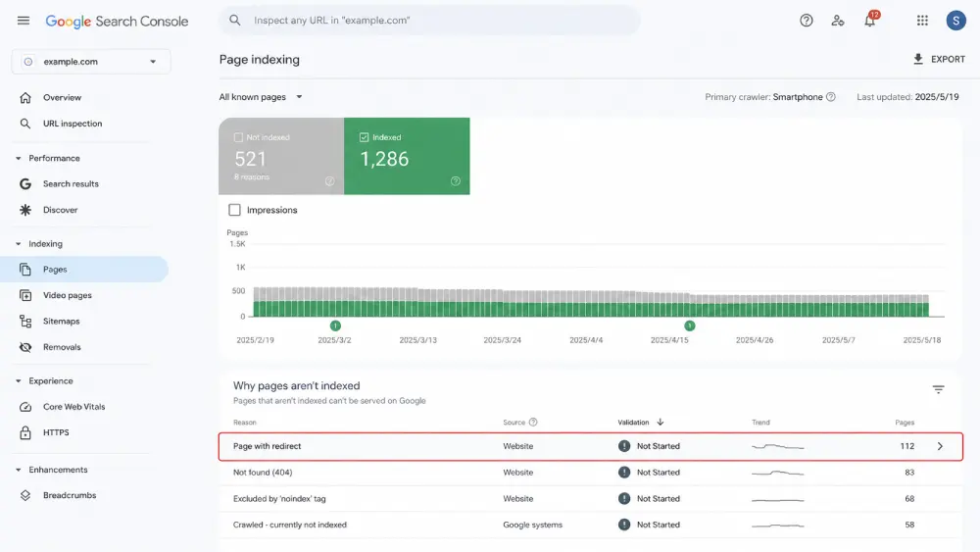
Task: Open Search results report
Action: 71,183
